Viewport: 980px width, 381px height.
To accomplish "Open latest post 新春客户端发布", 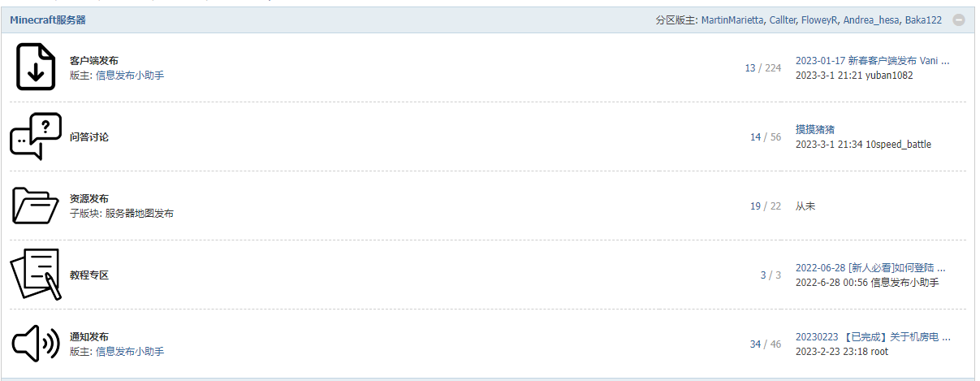I will pos(872,60).
